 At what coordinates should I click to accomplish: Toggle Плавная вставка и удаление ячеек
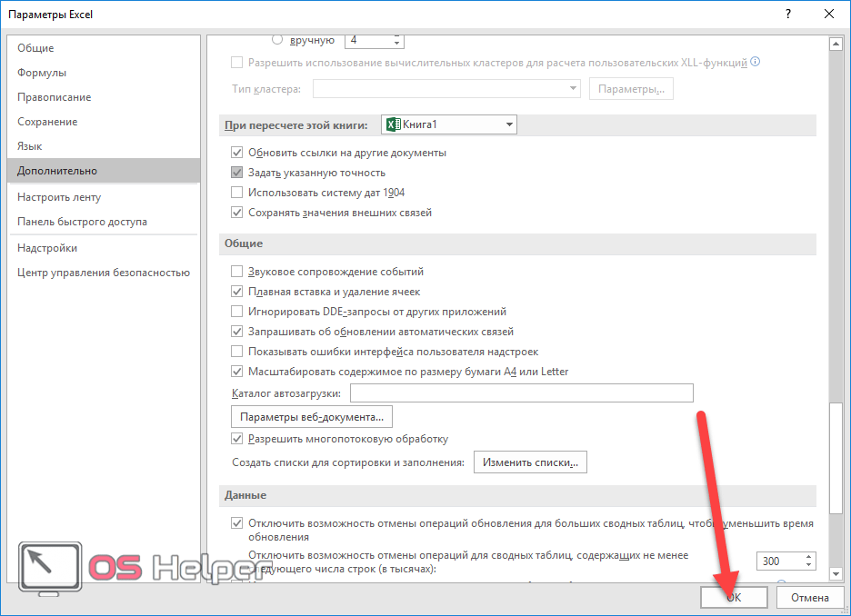[236, 292]
